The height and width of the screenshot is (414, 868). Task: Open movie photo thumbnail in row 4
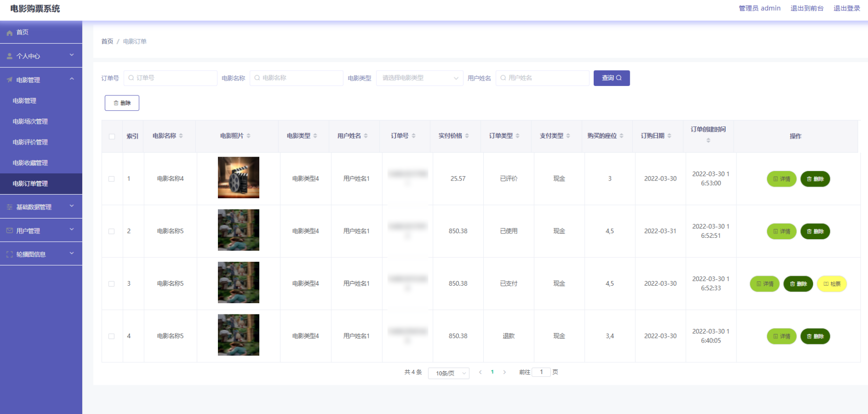pyautogui.click(x=239, y=335)
